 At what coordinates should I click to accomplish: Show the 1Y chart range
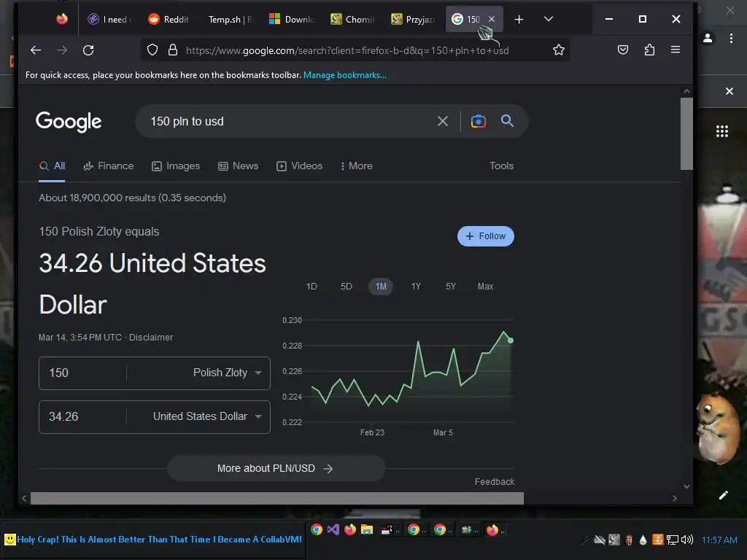(x=416, y=287)
